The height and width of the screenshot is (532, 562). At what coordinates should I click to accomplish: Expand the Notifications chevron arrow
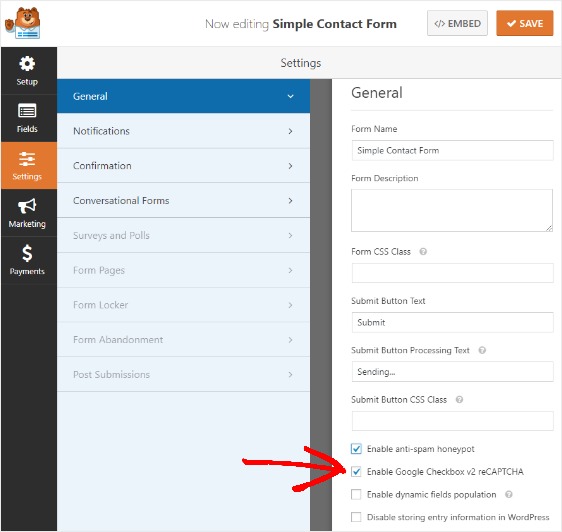290,131
